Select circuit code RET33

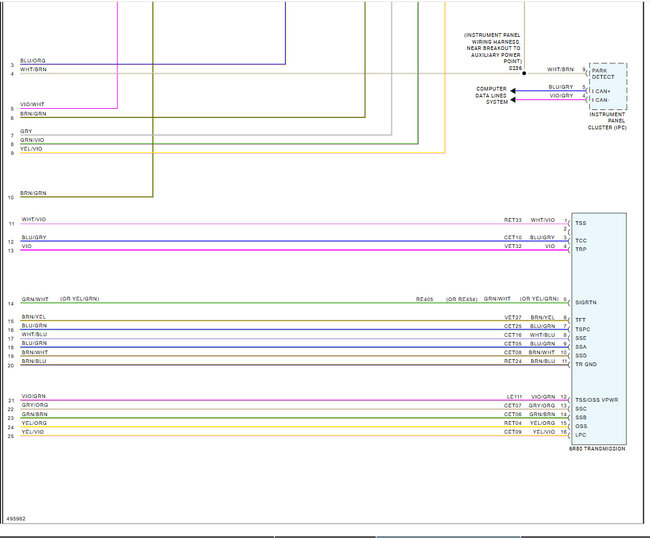click(x=513, y=220)
